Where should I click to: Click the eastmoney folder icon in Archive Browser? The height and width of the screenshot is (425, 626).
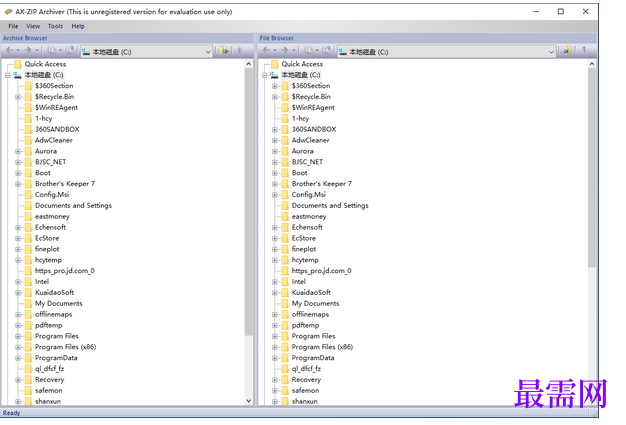coord(28,216)
